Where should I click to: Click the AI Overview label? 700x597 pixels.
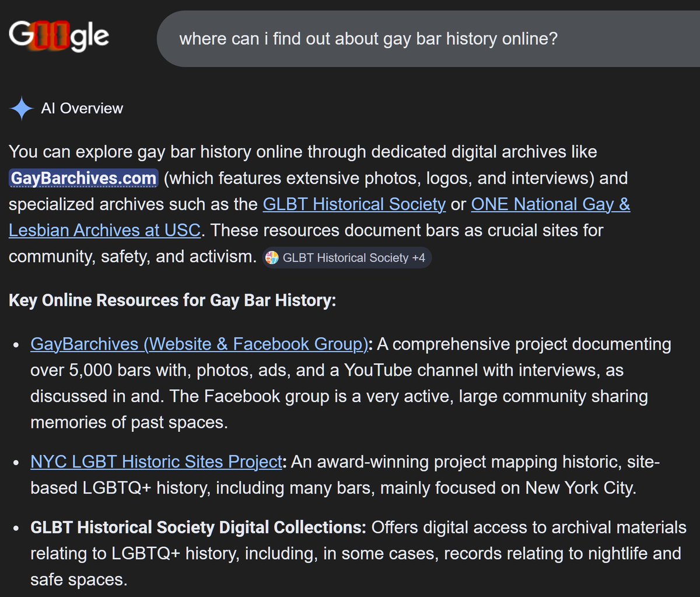pyautogui.click(x=82, y=108)
